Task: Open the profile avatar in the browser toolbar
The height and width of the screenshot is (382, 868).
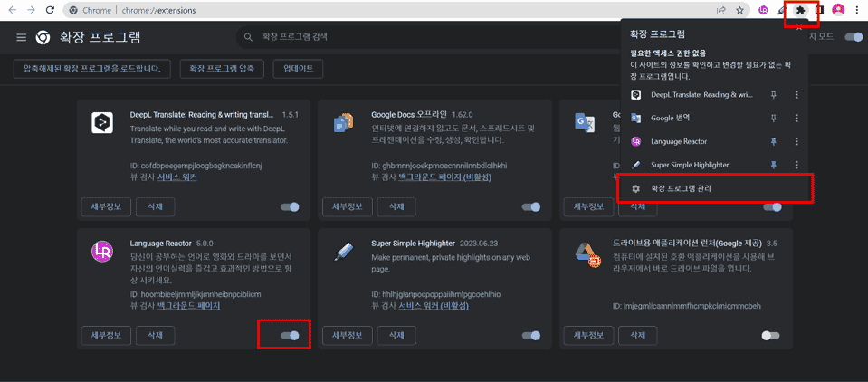Action: pyautogui.click(x=839, y=10)
